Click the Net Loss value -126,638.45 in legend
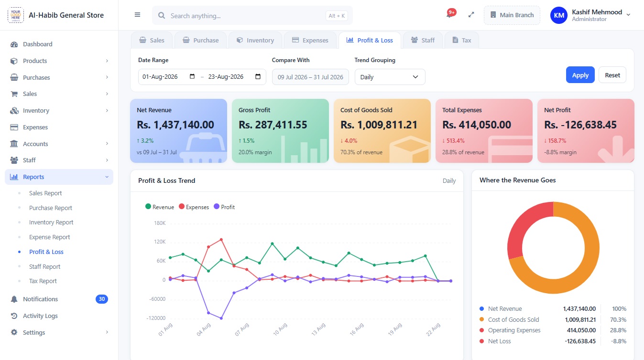 tap(580, 341)
